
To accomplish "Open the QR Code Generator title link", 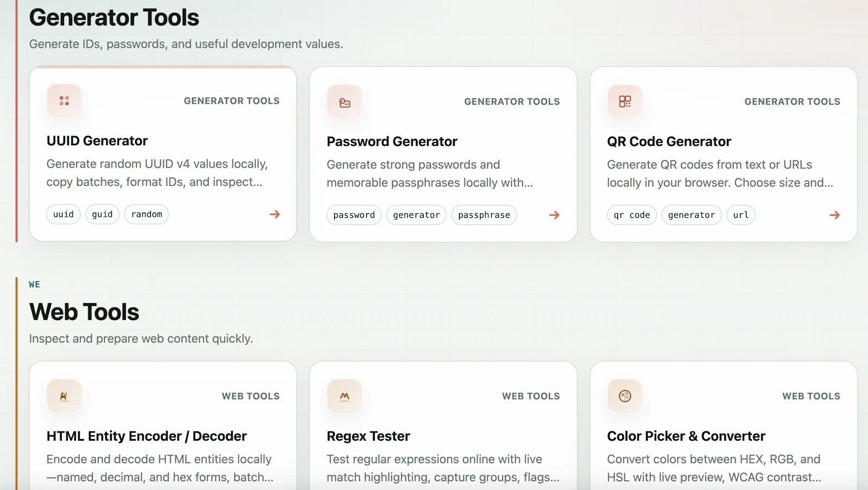I will [x=669, y=141].
